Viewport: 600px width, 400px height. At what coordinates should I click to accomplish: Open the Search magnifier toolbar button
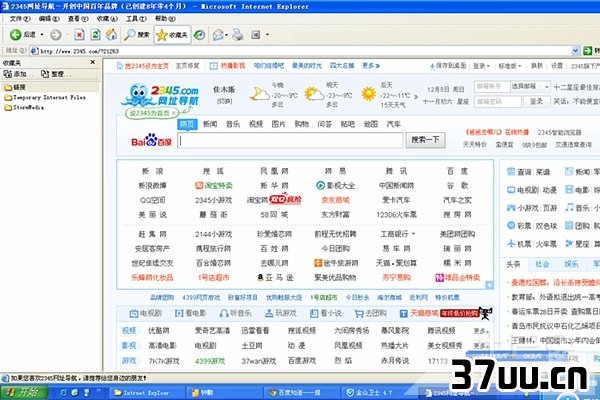pos(137,35)
